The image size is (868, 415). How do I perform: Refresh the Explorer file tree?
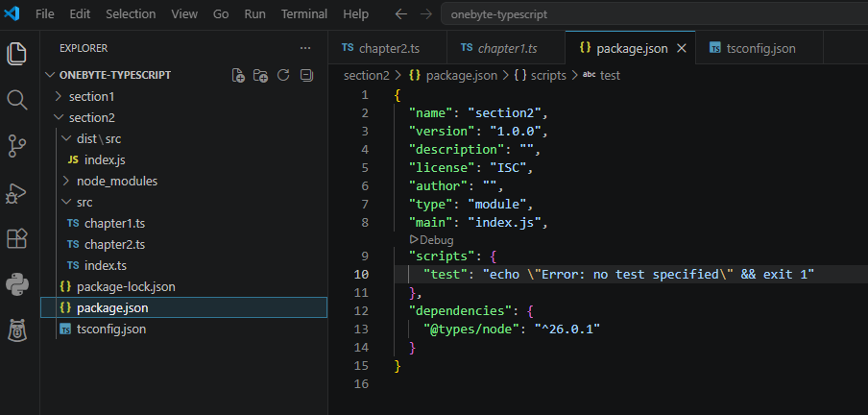(x=283, y=75)
